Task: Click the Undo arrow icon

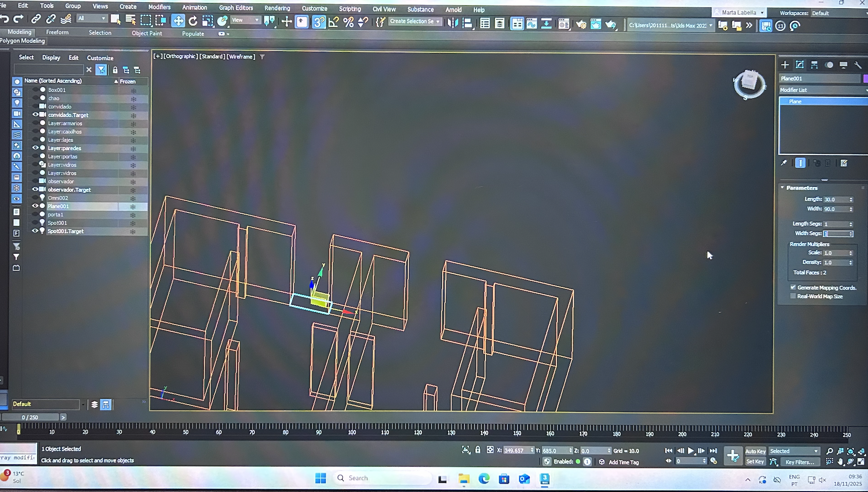Action: [5, 19]
